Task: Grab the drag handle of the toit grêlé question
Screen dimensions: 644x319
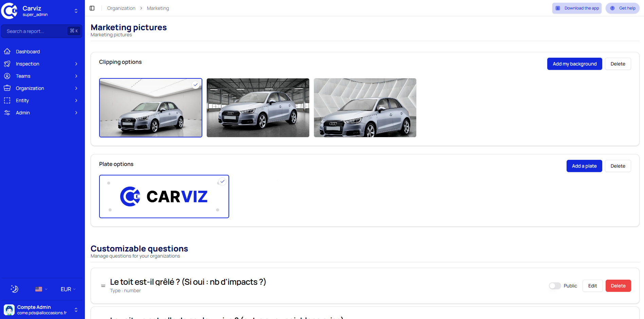Action: click(103, 286)
